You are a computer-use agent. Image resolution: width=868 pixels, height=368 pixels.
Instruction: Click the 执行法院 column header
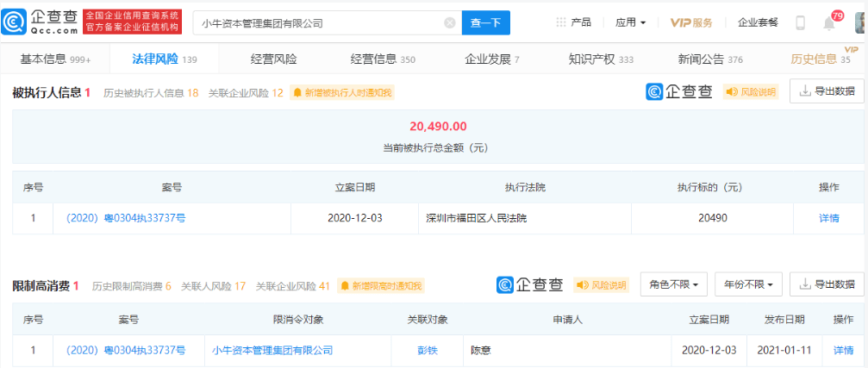(x=525, y=188)
